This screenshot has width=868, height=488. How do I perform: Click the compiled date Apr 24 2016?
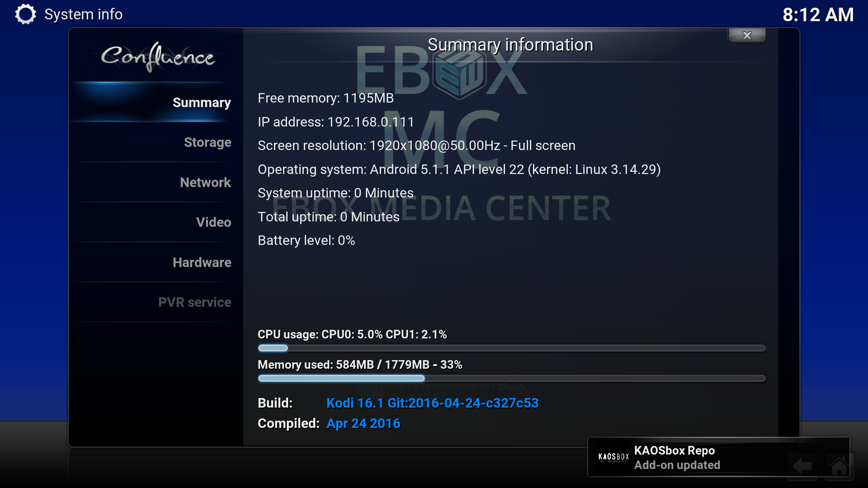(x=363, y=423)
